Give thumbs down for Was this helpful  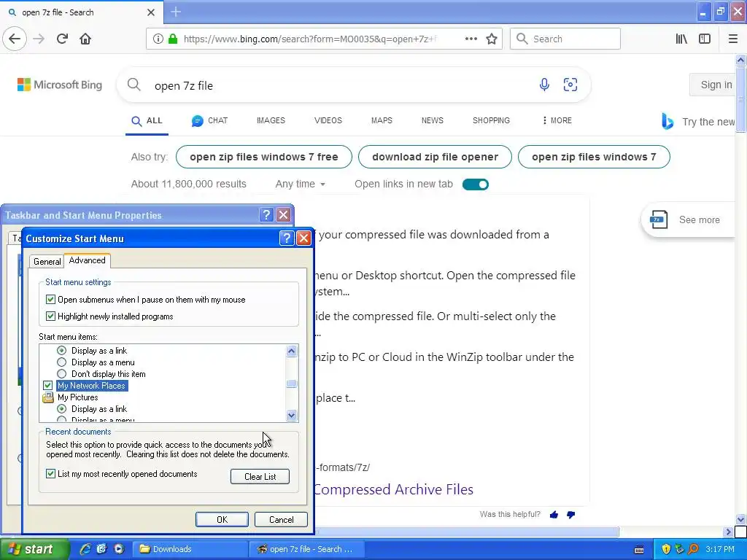coord(570,515)
